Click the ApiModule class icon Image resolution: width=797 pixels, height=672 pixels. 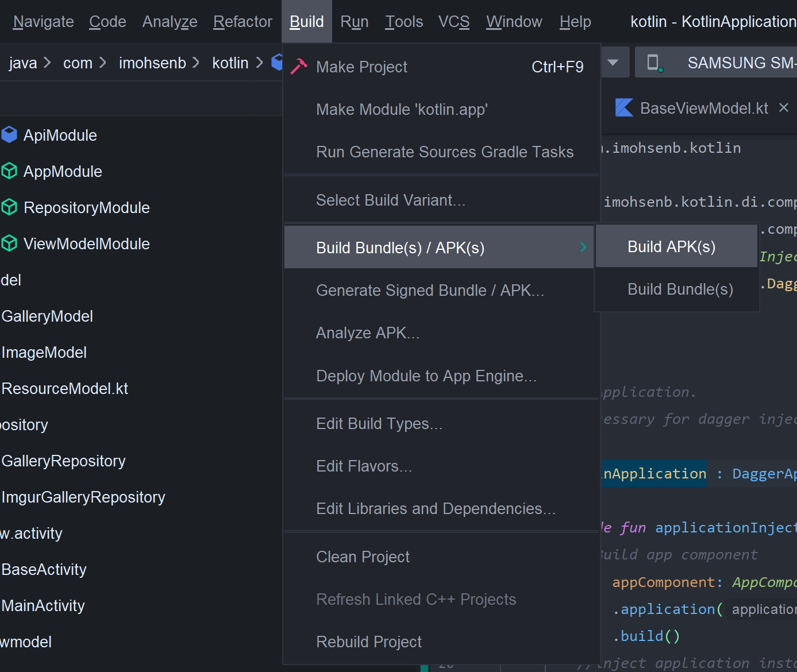(9, 135)
